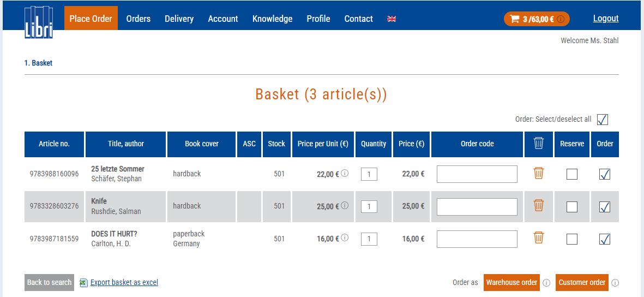
Task: Submit as Customer order
Action: click(582, 283)
